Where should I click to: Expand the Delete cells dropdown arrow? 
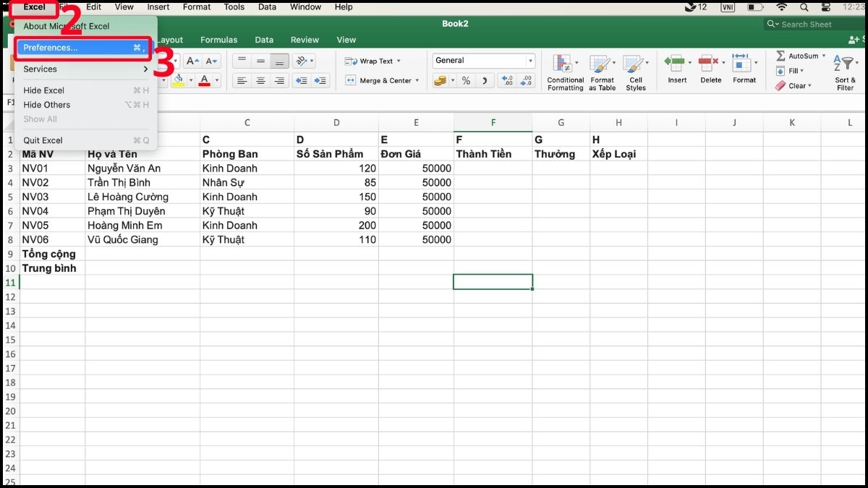pos(722,63)
